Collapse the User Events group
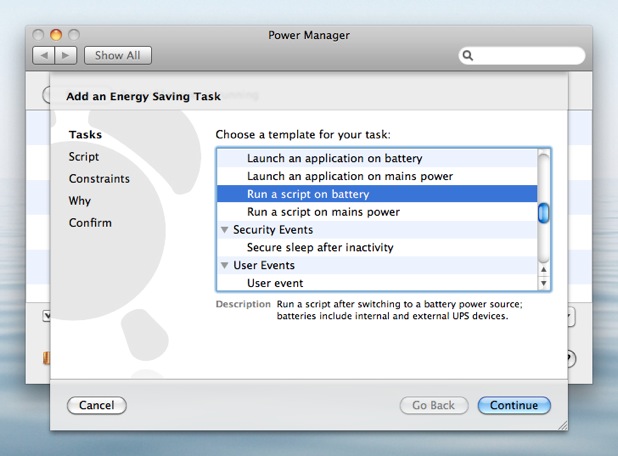 pyautogui.click(x=225, y=265)
